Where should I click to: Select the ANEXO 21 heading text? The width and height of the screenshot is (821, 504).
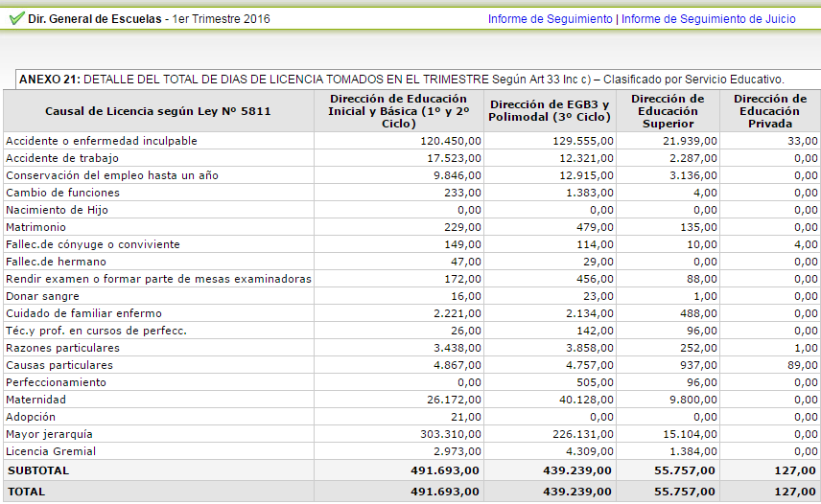point(401,80)
